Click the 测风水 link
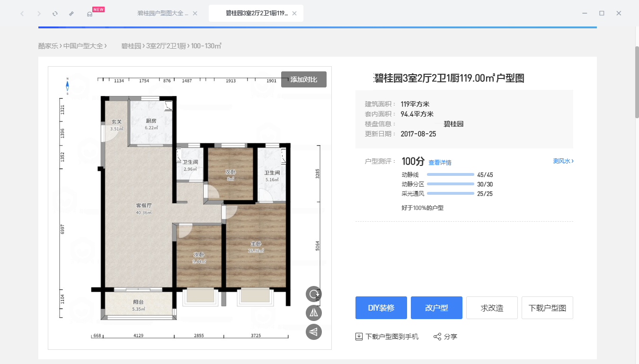Viewport: 639px width, 364px height. click(561, 161)
